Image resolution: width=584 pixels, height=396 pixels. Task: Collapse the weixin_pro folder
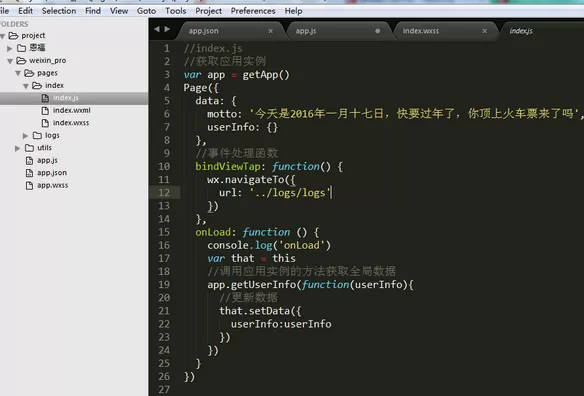click(x=10, y=61)
